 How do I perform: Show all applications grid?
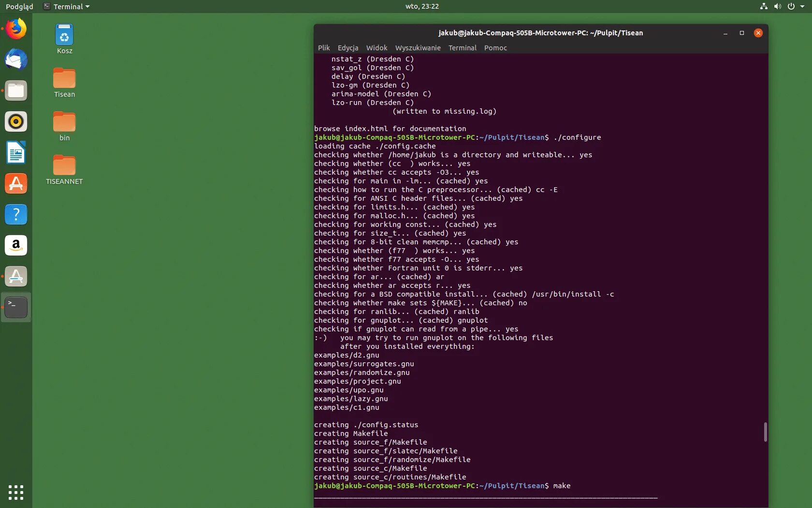[x=16, y=492]
